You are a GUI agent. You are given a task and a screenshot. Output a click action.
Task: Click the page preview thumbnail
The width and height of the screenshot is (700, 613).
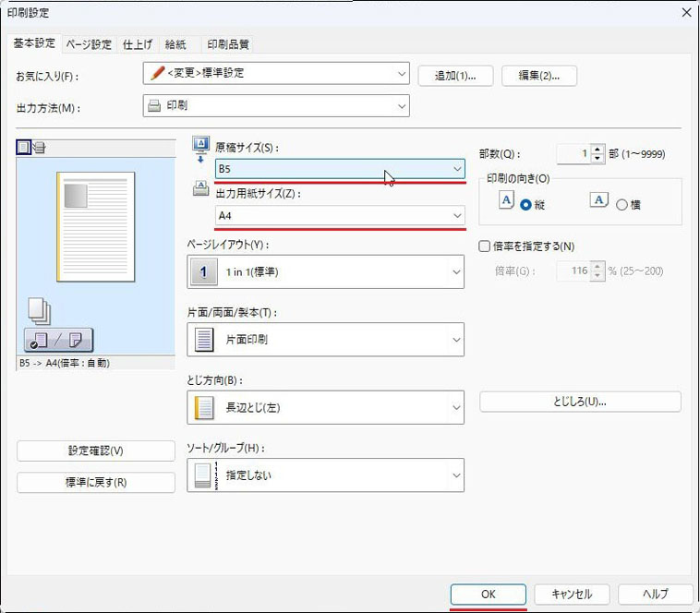[x=96, y=226]
